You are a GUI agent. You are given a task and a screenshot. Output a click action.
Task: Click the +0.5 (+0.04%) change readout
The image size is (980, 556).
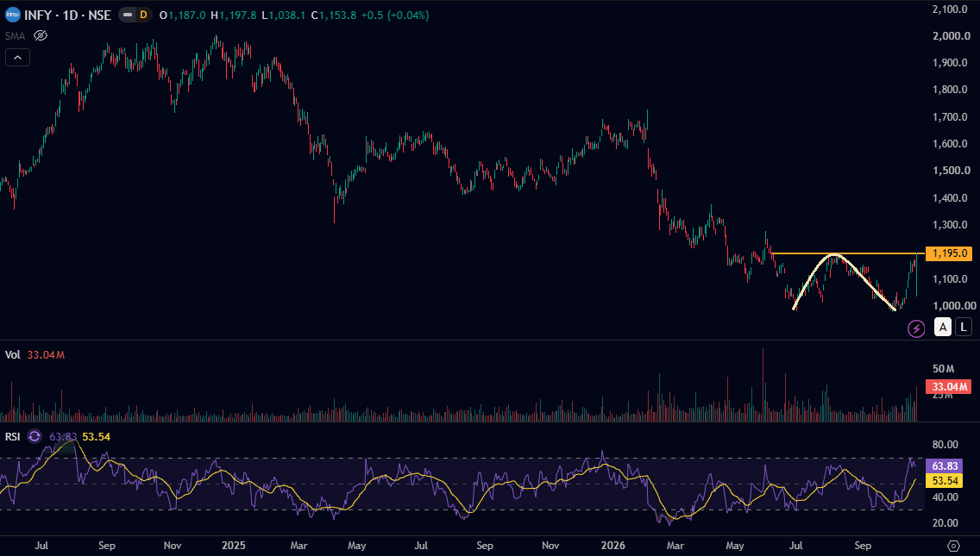pos(395,15)
